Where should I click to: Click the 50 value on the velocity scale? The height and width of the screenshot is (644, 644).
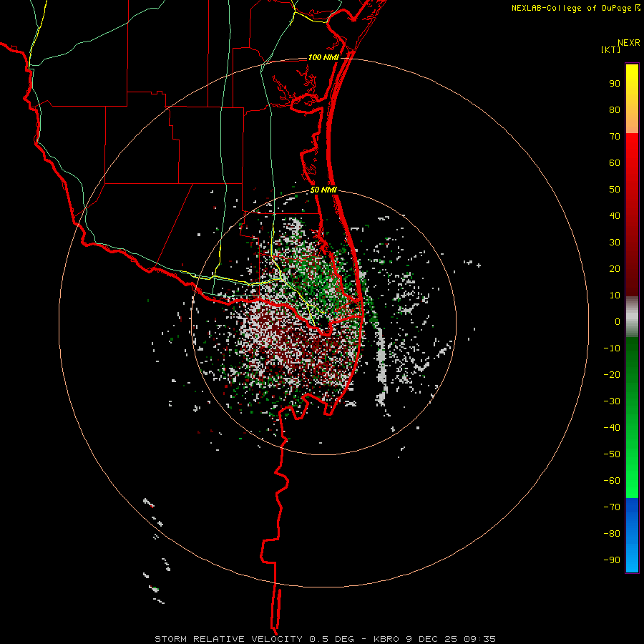pyautogui.click(x=615, y=190)
